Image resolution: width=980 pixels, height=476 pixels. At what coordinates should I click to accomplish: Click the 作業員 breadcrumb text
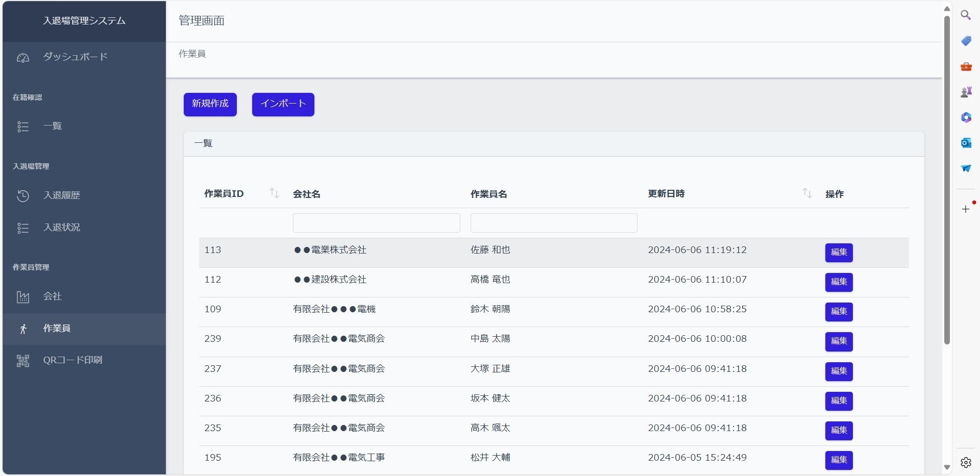pos(192,54)
